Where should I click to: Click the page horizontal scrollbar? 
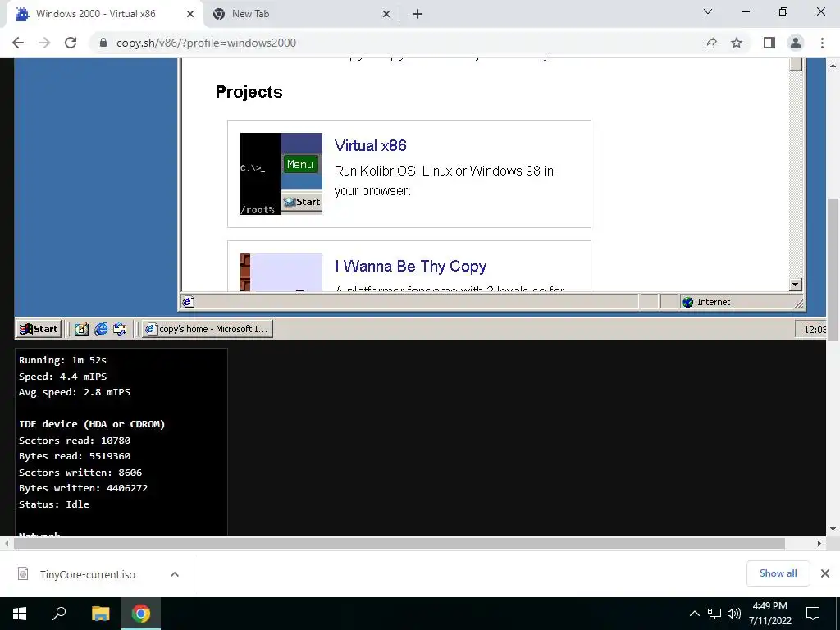[x=399, y=543]
